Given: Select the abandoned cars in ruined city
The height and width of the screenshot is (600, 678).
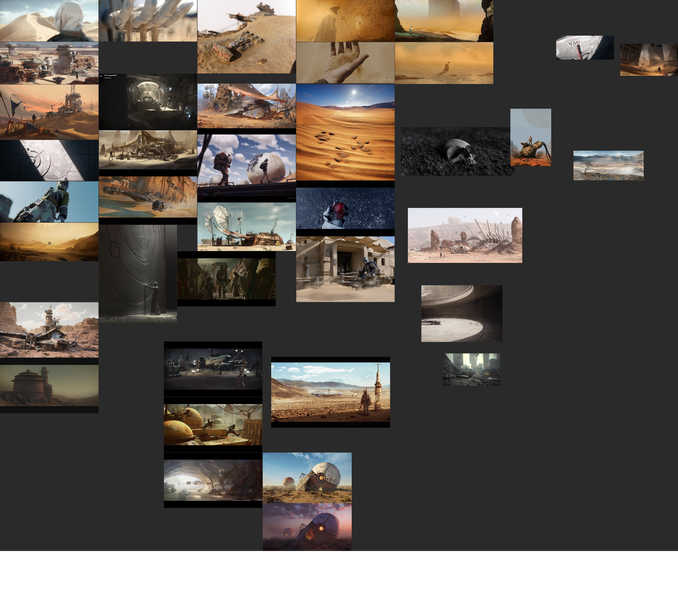Looking at the screenshot, I should tap(471, 369).
